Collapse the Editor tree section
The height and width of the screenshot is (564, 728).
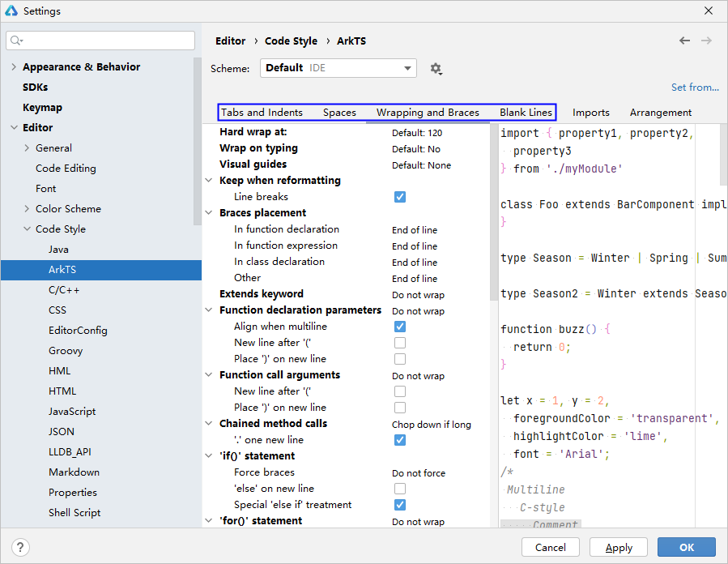click(x=14, y=128)
